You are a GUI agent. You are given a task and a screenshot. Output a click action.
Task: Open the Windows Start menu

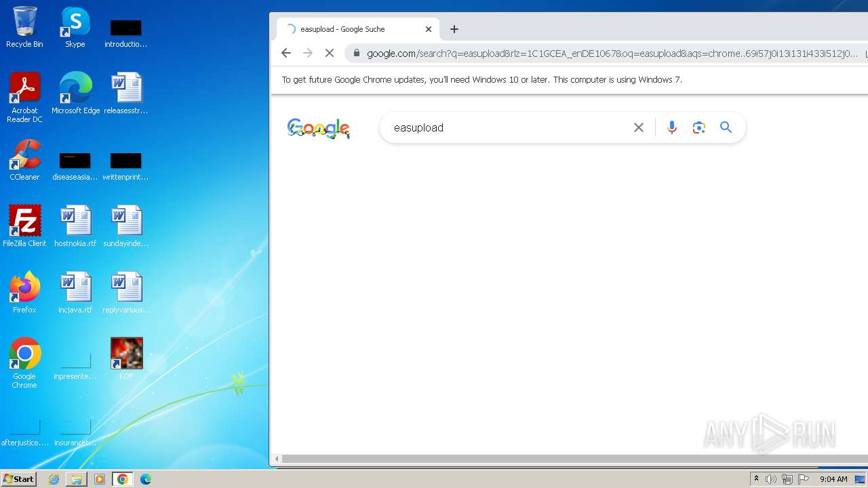19,479
